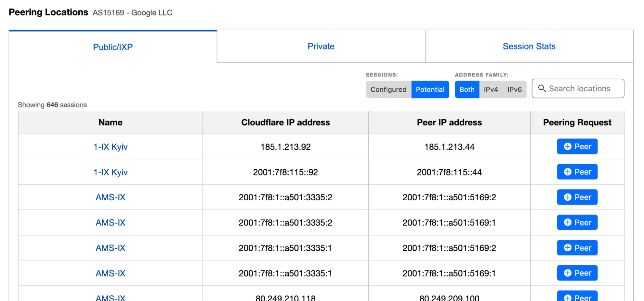The image size is (644, 301).
Task: Enable the Configured sessions filter
Action: pyautogui.click(x=388, y=89)
